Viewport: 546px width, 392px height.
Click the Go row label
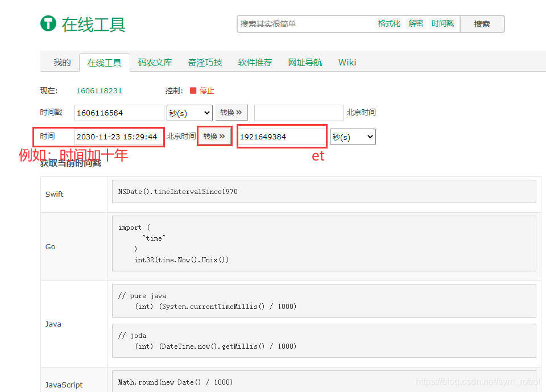[50, 247]
